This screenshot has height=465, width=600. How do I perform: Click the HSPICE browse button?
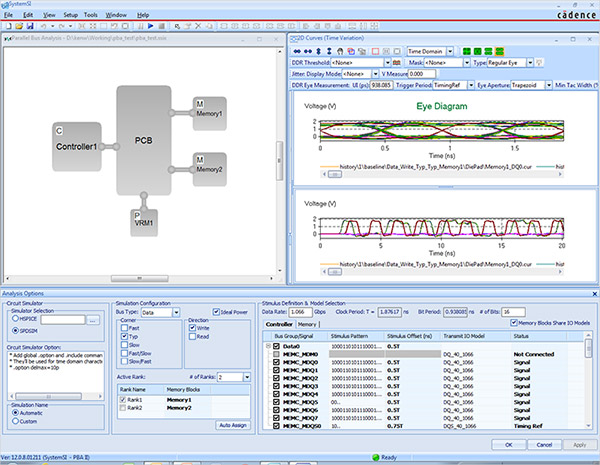click(93, 320)
